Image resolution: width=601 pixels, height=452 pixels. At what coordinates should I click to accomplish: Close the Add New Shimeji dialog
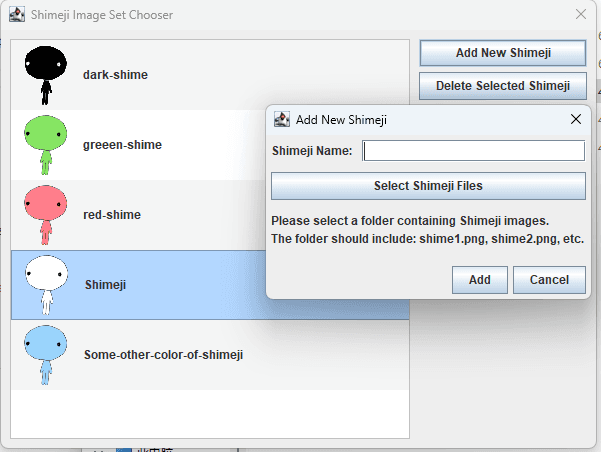click(576, 119)
